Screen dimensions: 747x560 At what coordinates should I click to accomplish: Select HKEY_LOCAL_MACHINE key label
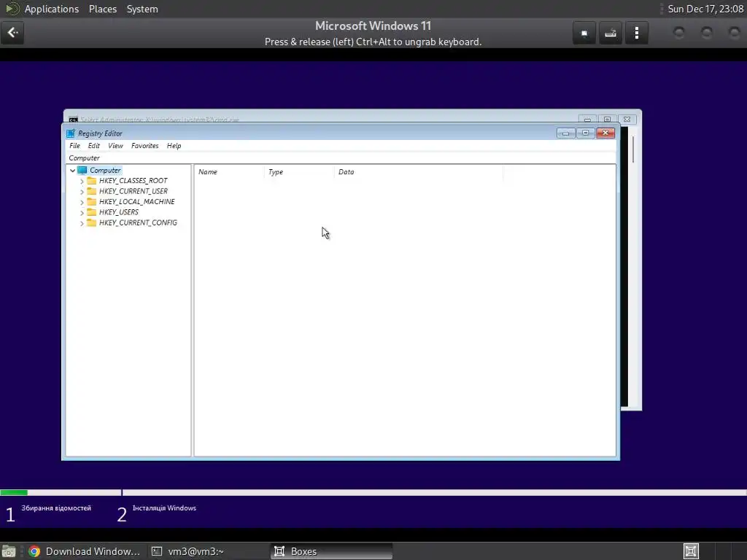[136, 202]
